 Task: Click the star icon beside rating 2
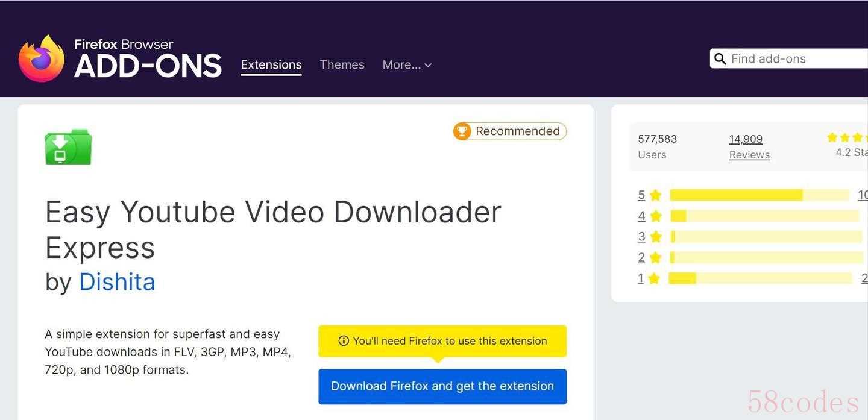click(x=656, y=258)
